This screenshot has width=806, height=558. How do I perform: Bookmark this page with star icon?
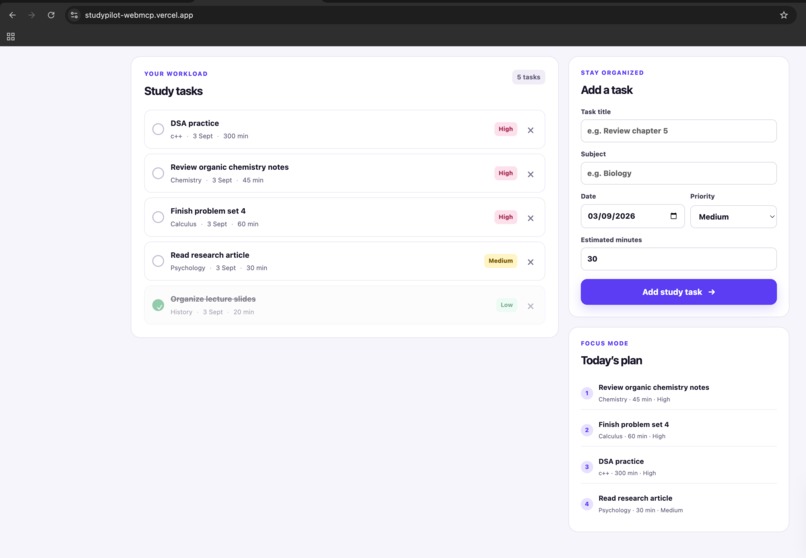point(783,15)
